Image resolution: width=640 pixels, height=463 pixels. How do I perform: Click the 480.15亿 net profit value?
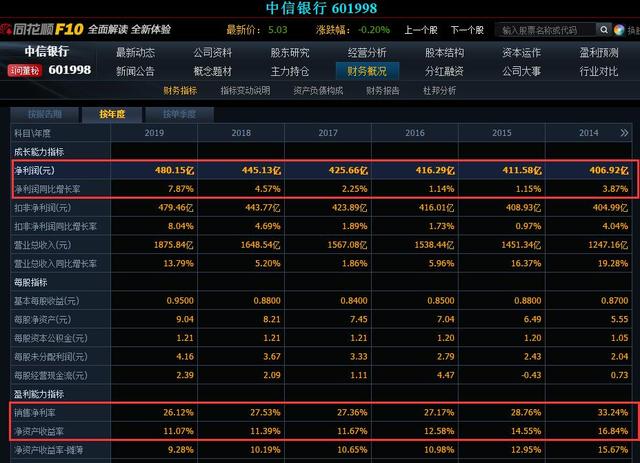174,170
